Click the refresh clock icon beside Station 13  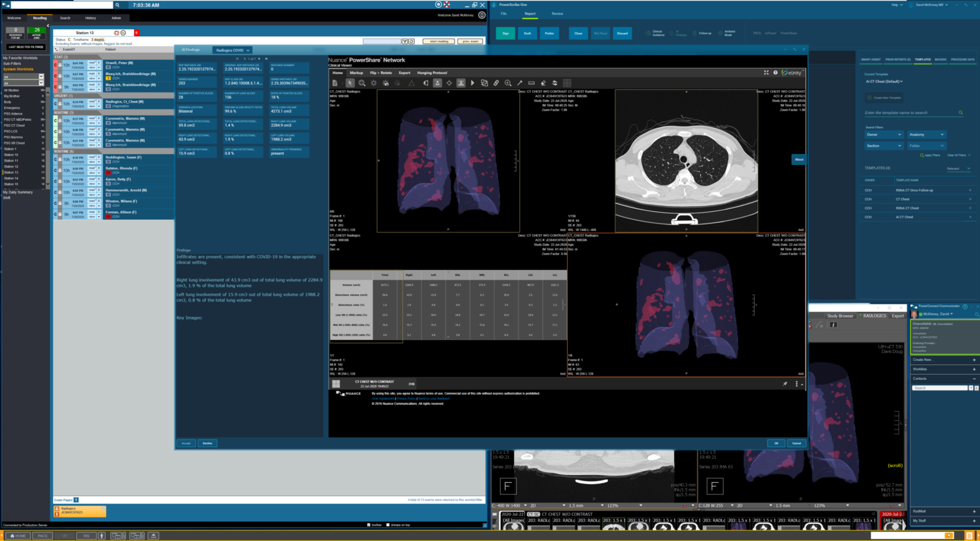(x=123, y=33)
